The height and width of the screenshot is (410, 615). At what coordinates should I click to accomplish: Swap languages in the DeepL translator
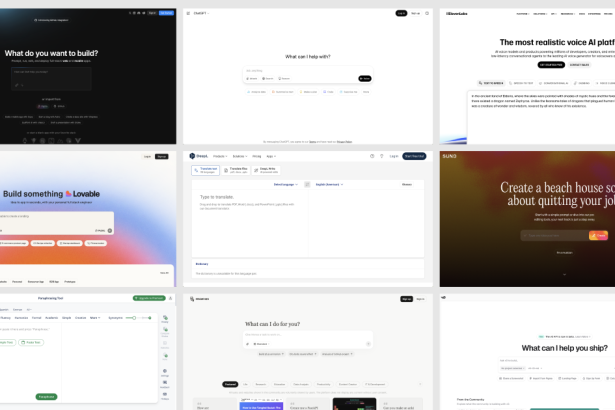coord(307,184)
